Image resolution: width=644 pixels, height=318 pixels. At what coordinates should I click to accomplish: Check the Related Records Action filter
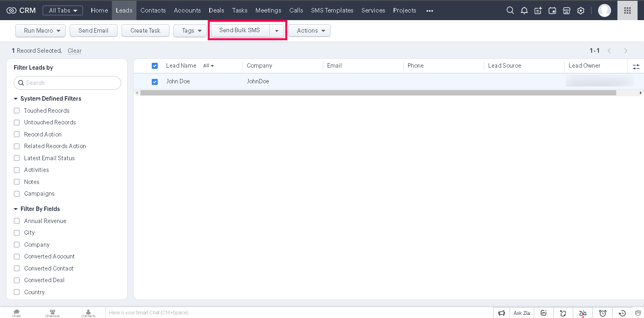pos(17,146)
